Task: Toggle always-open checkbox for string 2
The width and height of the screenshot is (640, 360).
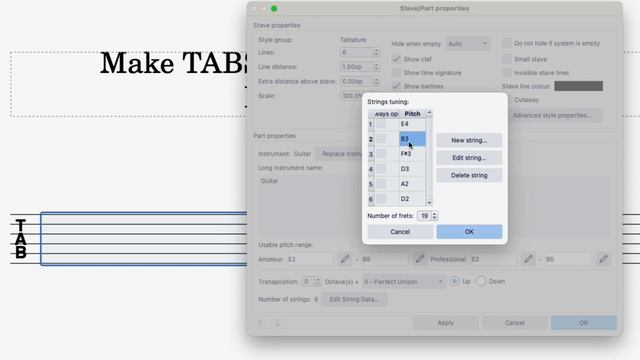Action: click(x=381, y=139)
